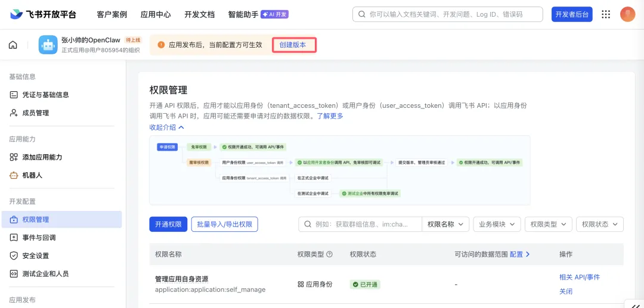Click the orange warning notice icon
Image resolution: width=644 pixels, height=308 pixels.
coord(161,45)
